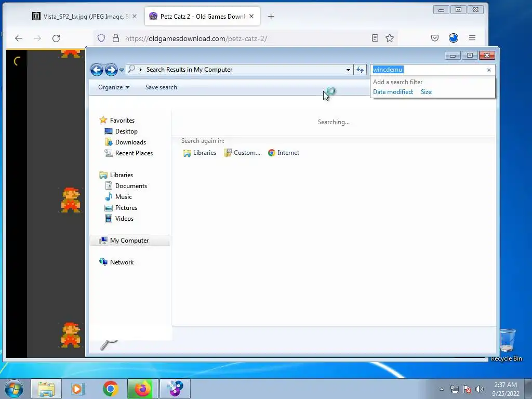Image resolution: width=532 pixels, height=399 pixels.
Task: Click the Show desktop strip on taskbar
Action: click(528, 389)
